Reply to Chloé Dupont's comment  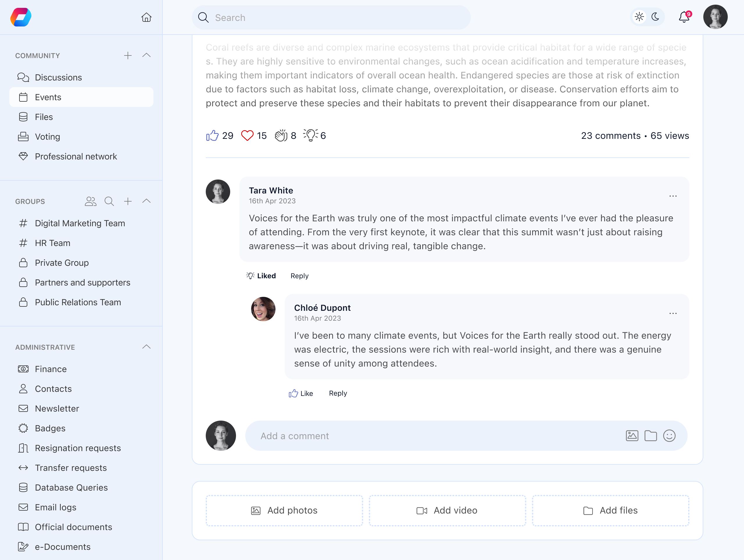338,393
